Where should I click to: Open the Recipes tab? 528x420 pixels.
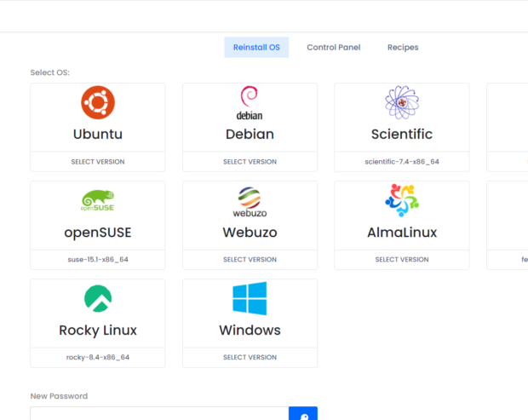[403, 48]
